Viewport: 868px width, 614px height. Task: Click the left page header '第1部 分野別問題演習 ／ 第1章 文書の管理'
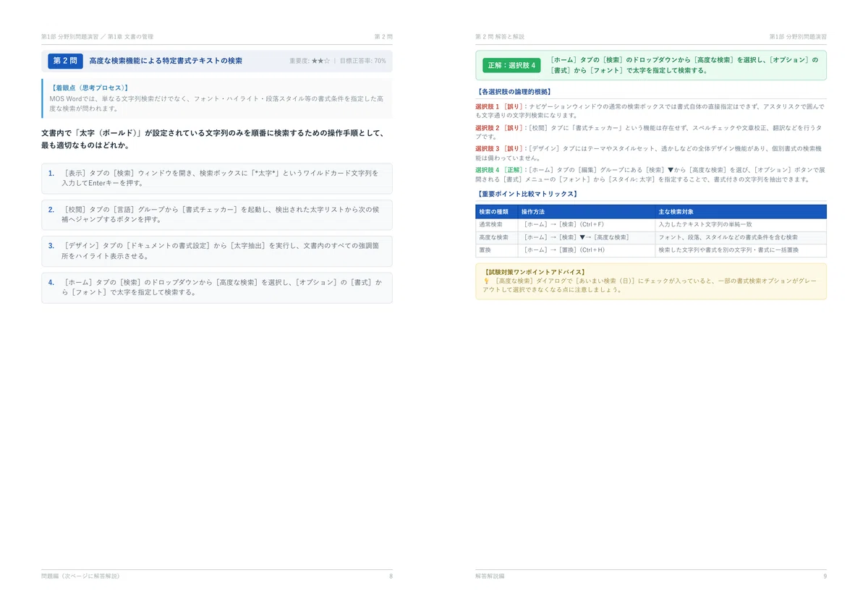pyautogui.click(x=97, y=36)
